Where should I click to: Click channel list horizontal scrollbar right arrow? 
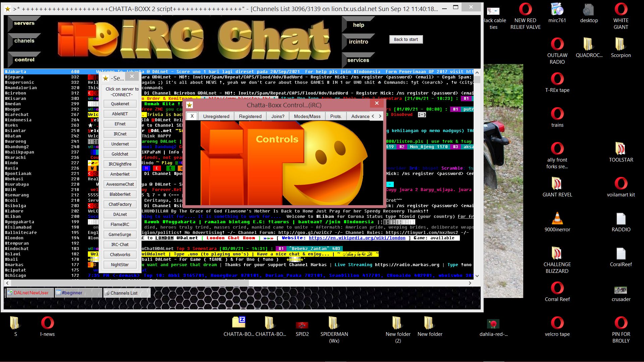coord(470,283)
